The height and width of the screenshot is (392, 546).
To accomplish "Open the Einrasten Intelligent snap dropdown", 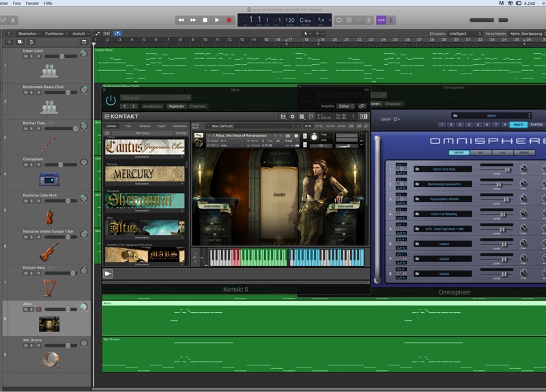I will 465,33.
